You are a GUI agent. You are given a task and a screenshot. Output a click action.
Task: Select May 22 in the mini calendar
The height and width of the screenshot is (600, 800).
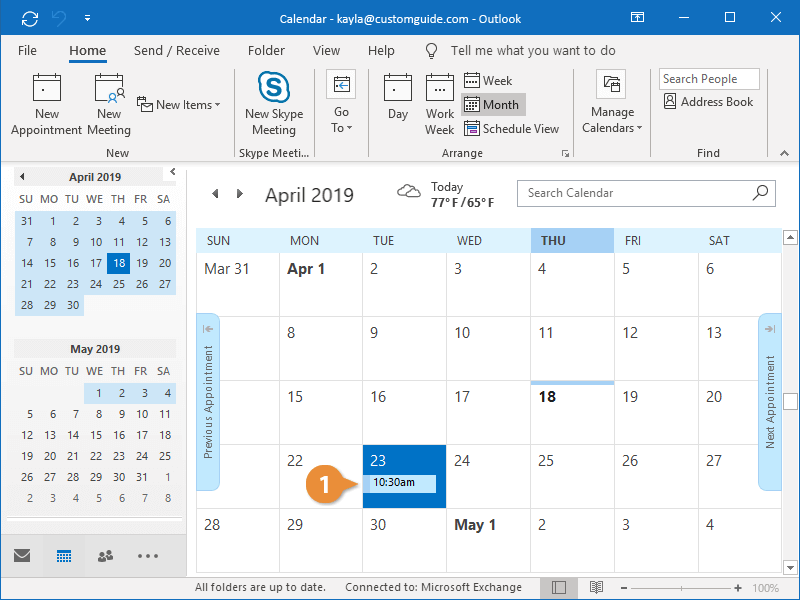96,456
